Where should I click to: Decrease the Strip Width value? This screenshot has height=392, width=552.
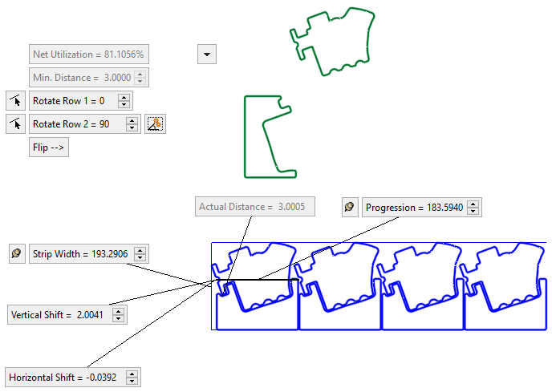coord(140,257)
